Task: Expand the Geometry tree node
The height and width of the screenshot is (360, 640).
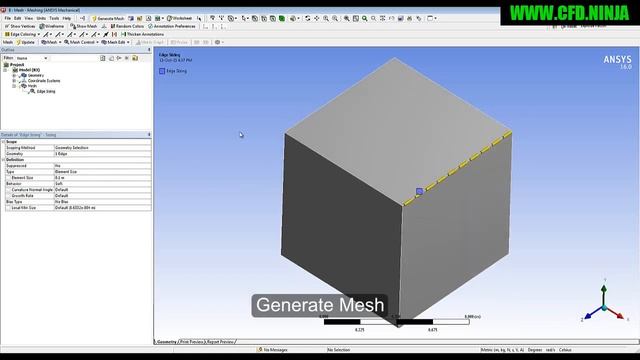Action: [14, 75]
